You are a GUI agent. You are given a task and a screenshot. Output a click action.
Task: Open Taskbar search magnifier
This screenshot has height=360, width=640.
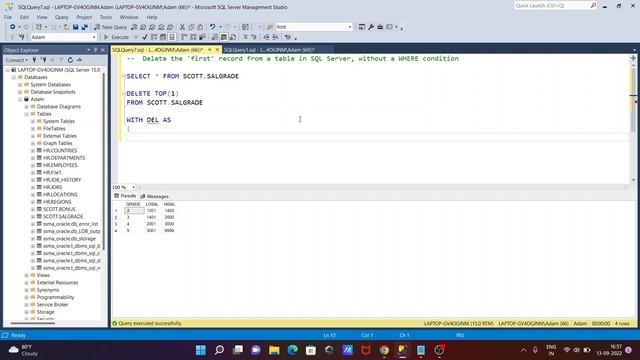[219, 350]
